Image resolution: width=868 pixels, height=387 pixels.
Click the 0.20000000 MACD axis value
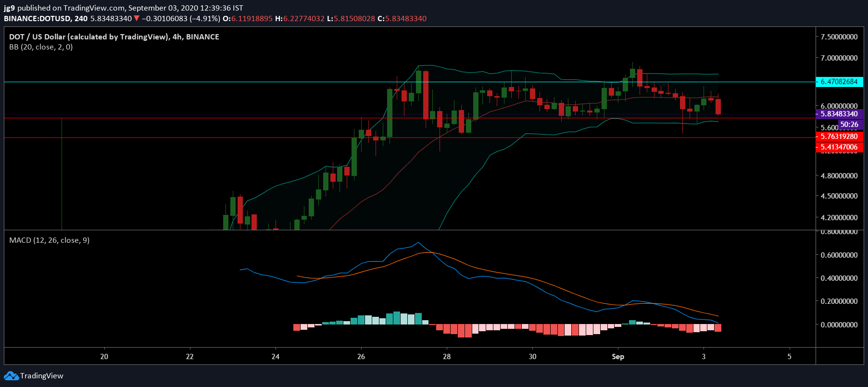tap(839, 301)
